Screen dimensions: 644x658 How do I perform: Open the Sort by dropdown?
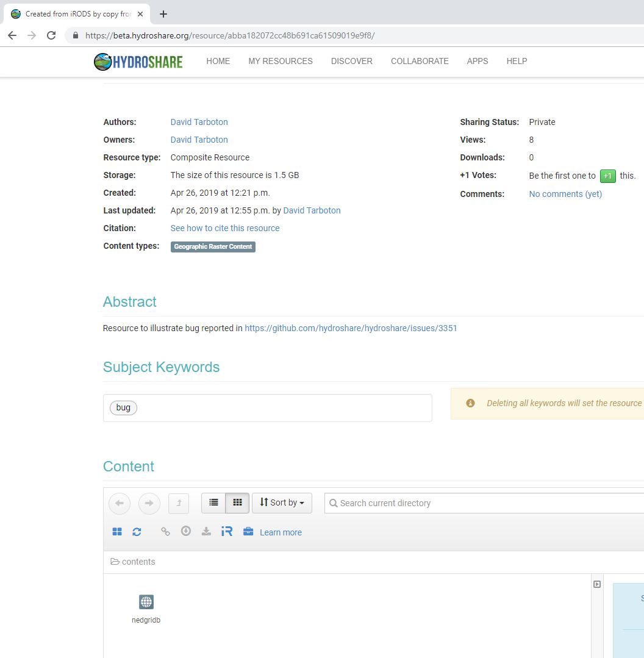[x=282, y=502]
